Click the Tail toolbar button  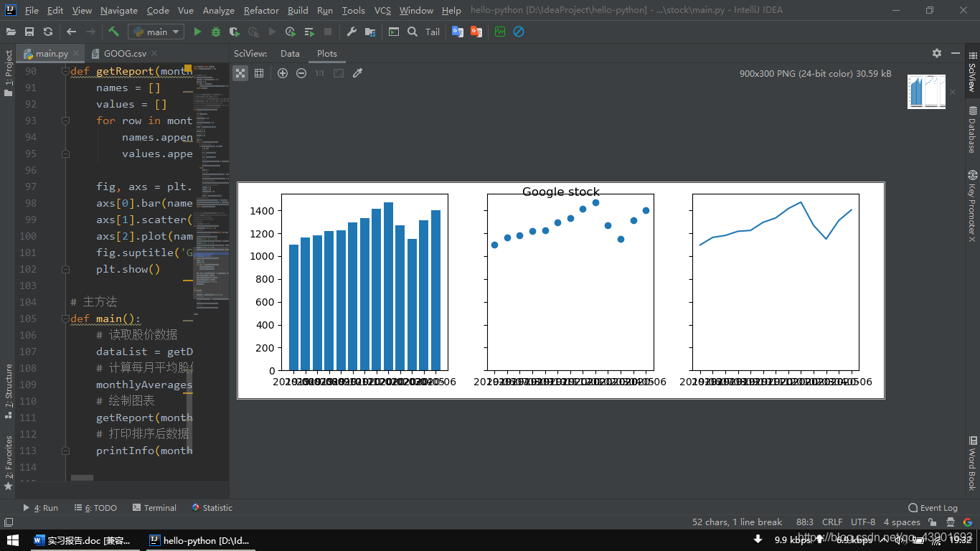pyautogui.click(x=433, y=32)
